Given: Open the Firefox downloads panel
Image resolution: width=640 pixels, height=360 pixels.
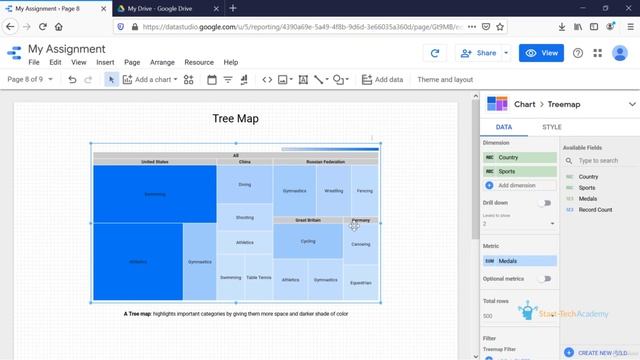Looking at the screenshot, I should 562,27.
